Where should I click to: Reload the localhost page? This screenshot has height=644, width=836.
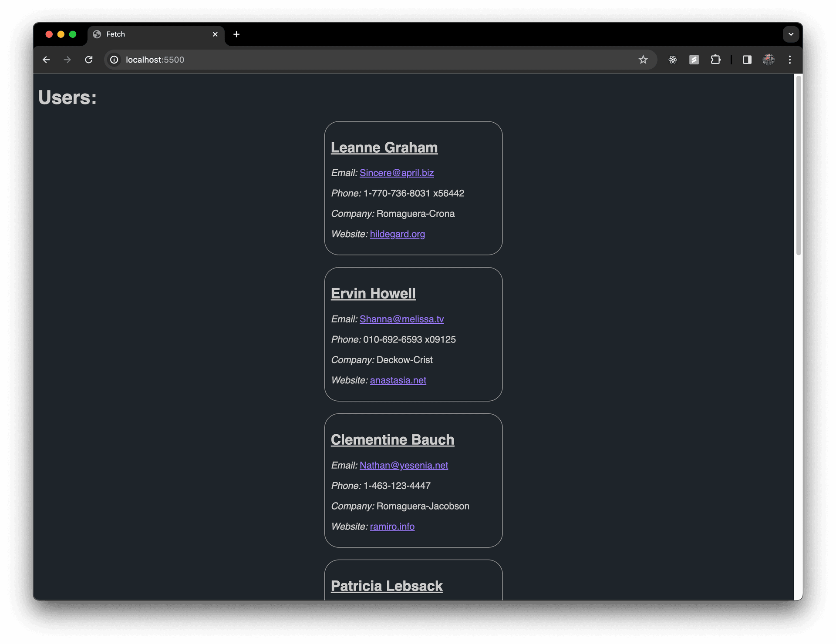[x=89, y=60]
